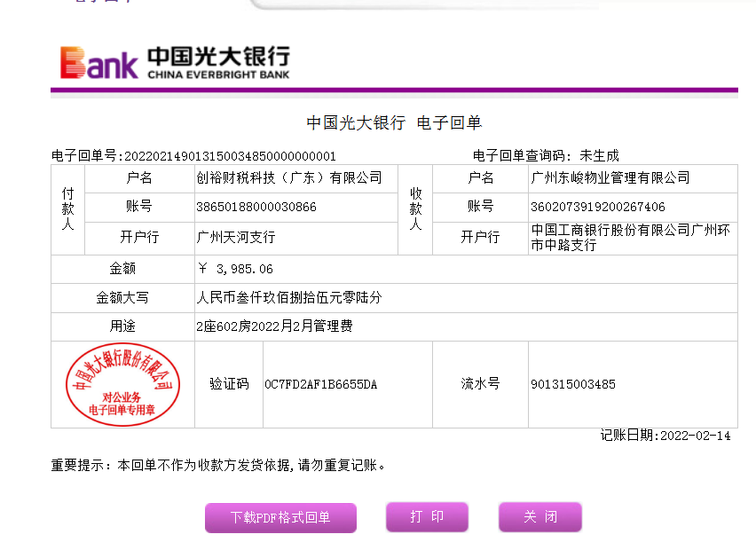The height and width of the screenshot is (558, 756).
Task: Close the receipt with 关闭 button
Action: [x=539, y=517]
